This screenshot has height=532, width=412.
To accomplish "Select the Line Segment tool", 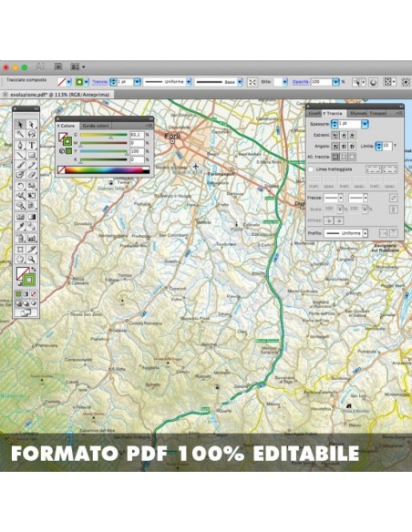I will point(20,156).
